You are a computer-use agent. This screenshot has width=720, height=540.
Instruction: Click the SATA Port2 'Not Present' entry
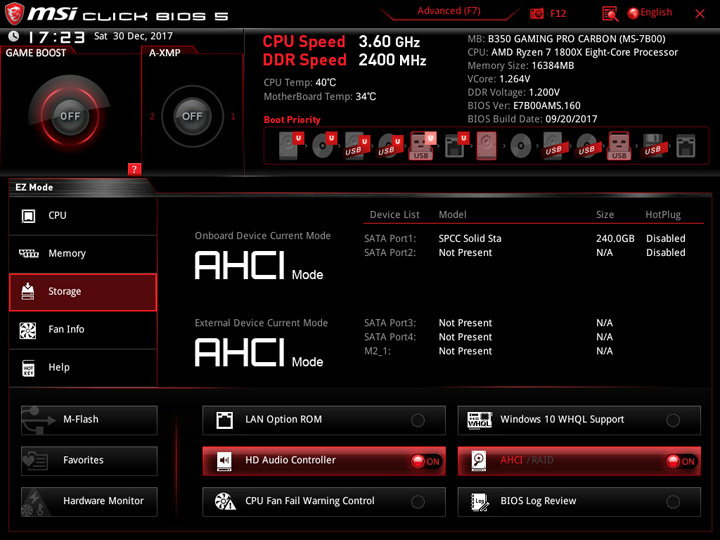pyautogui.click(x=465, y=253)
